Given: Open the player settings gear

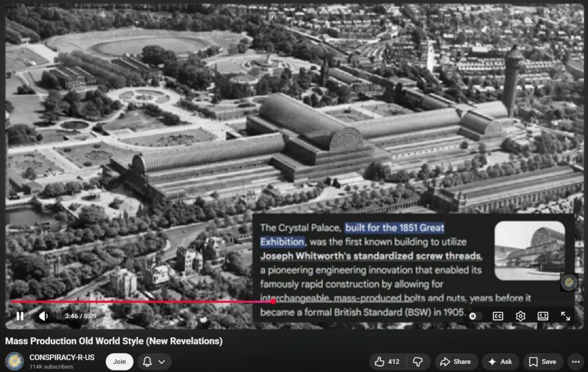Looking at the screenshot, I should (520, 316).
